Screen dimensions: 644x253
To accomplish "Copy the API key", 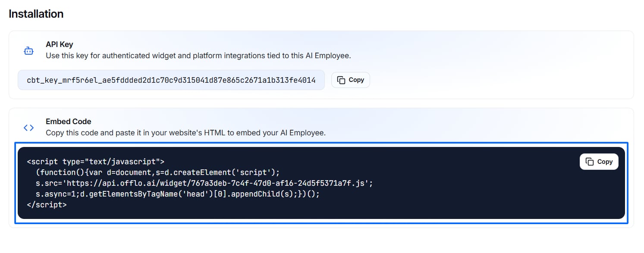I will (350, 80).
